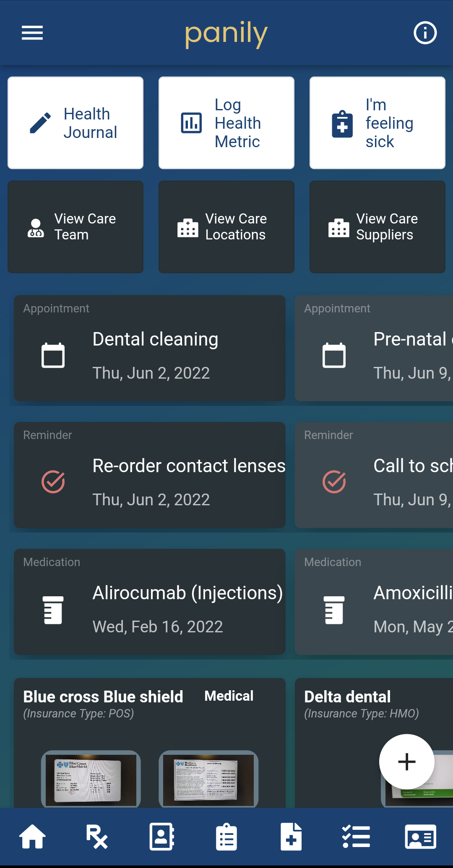Open the ID card tab
The height and width of the screenshot is (868, 453).
(421, 837)
